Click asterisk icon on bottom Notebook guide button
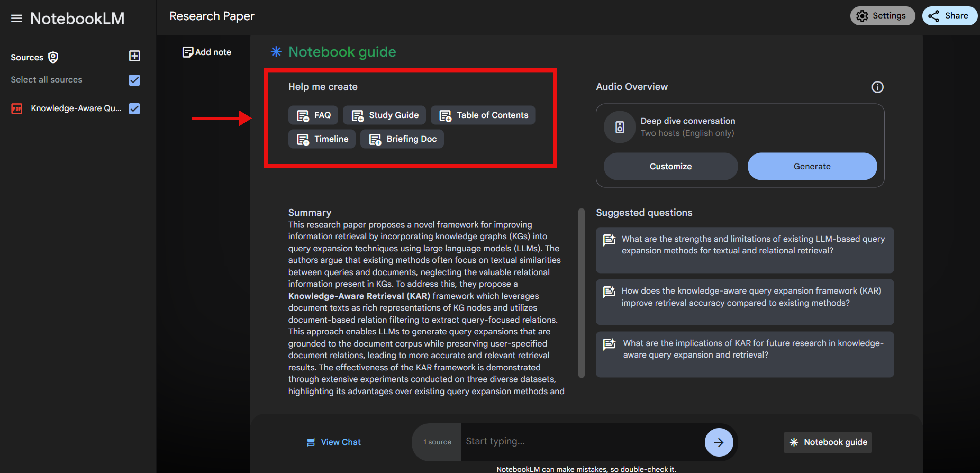Screen dimensions: 980x473 tap(794, 442)
